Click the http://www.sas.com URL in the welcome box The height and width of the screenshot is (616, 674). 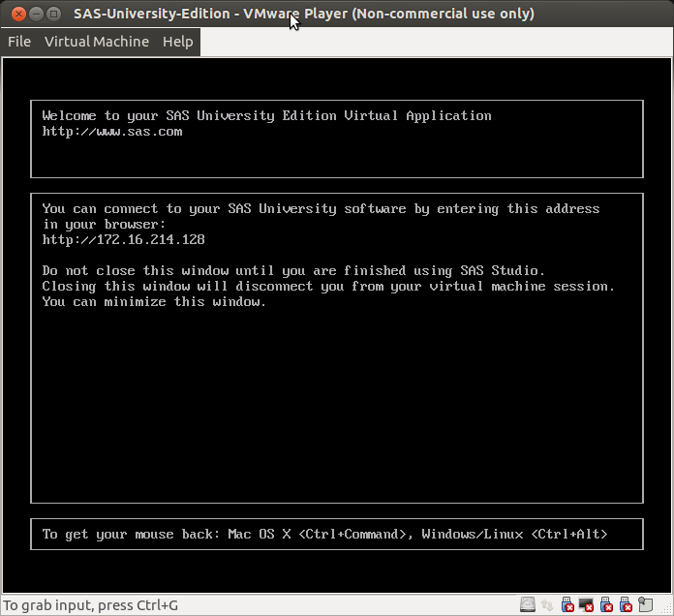pos(111,132)
